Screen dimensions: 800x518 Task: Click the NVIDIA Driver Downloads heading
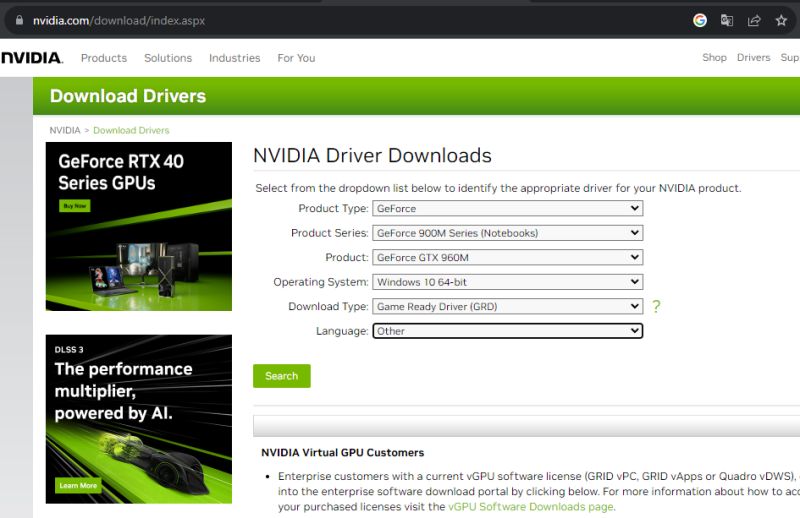click(x=372, y=156)
